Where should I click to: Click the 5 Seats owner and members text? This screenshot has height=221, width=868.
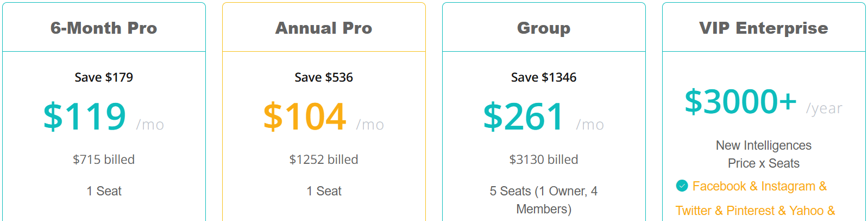tap(544, 200)
